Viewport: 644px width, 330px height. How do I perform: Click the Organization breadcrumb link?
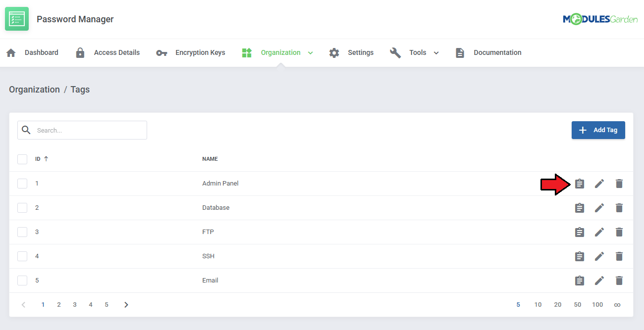(x=34, y=90)
